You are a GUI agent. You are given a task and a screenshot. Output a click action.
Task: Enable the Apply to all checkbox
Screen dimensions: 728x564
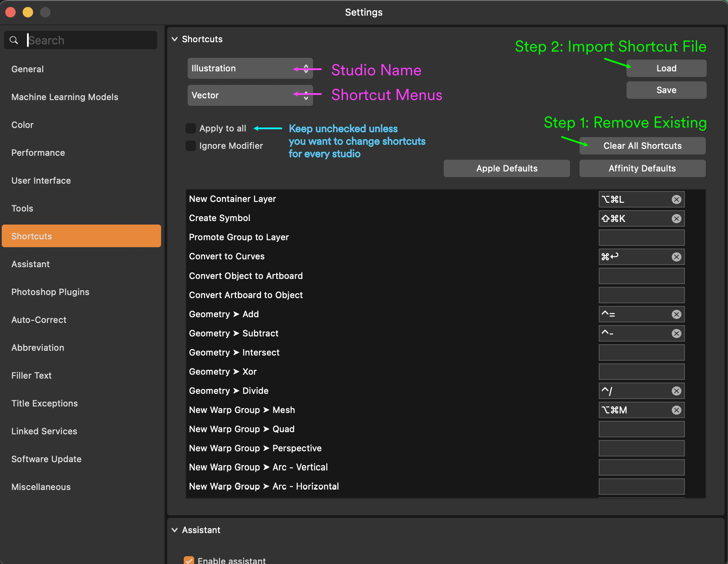[191, 128]
